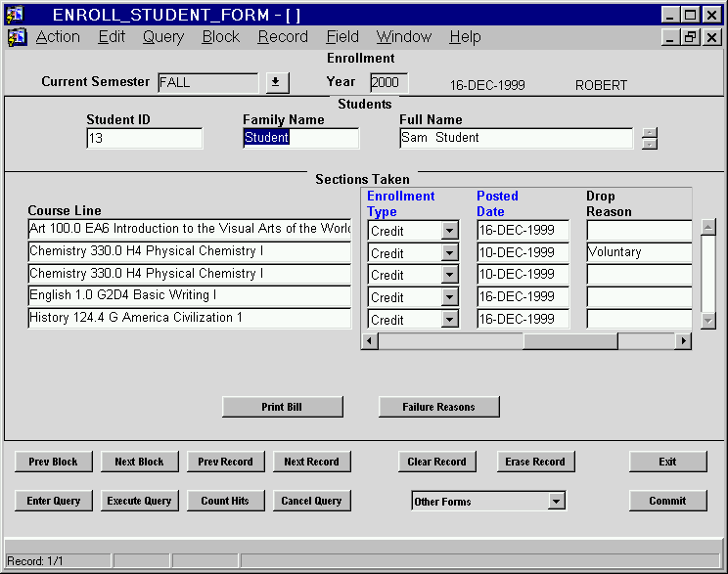Minimize the inner form window
Image resolution: width=728 pixels, height=574 pixels.
(670, 37)
